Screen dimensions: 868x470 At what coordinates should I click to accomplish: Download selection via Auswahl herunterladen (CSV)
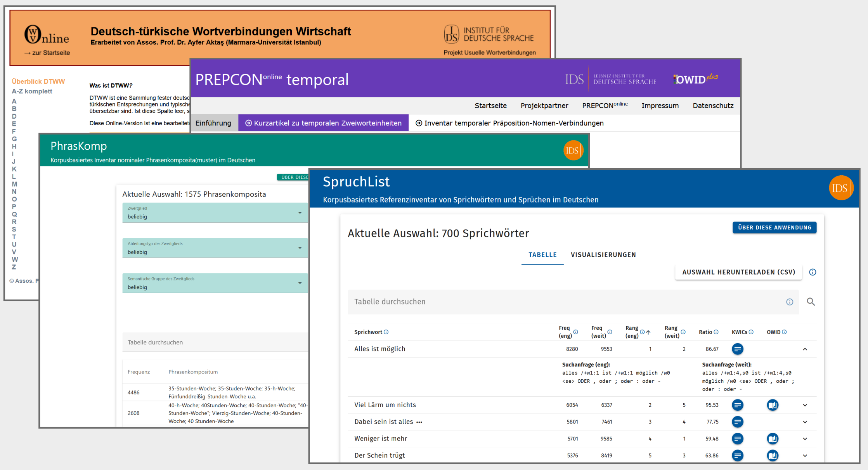(x=738, y=272)
